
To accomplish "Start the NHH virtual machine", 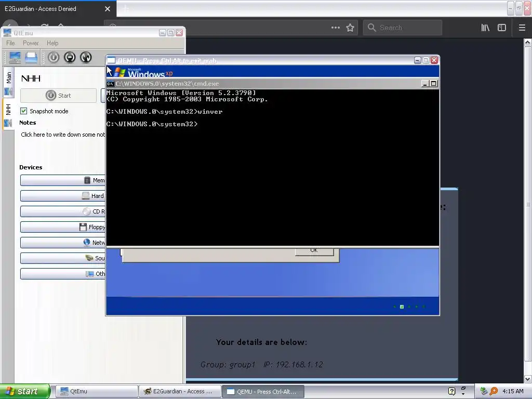I will point(58,96).
